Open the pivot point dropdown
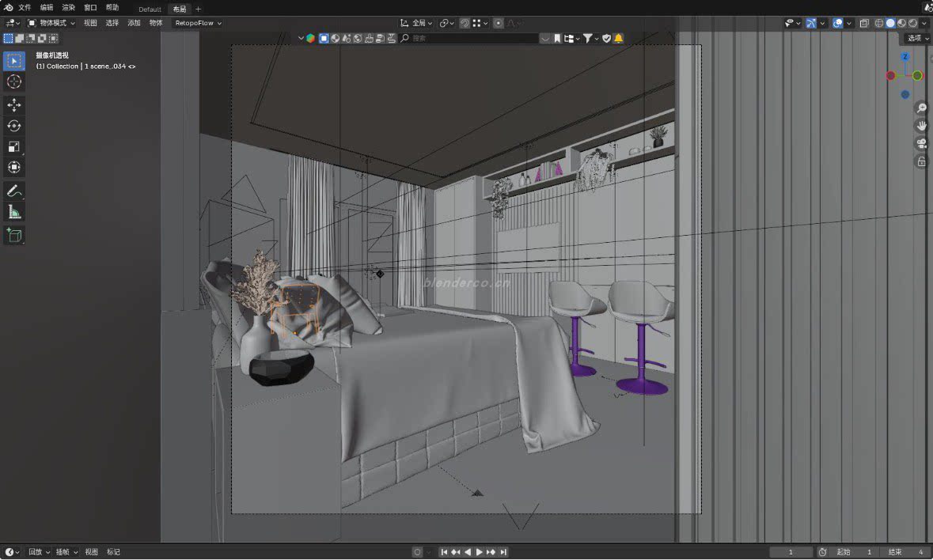This screenshot has height=560, width=933. pyautogui.click(x=446, y=23)
